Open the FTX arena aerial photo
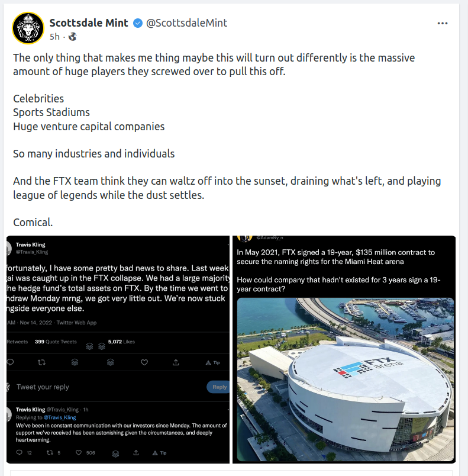The height and width of the screenshot is (476, 468). click(346, 379)
